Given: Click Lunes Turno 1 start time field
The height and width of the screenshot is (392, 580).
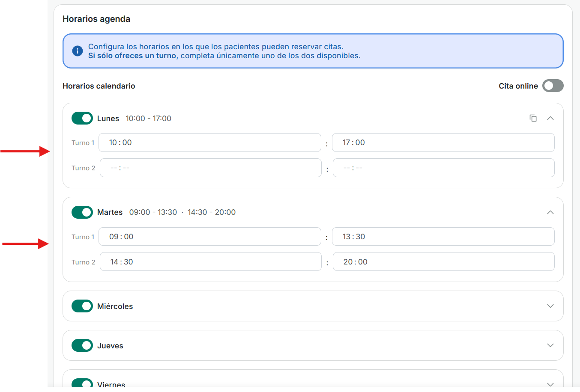Looking at the screenshot, I should click(x=209, y=143).
